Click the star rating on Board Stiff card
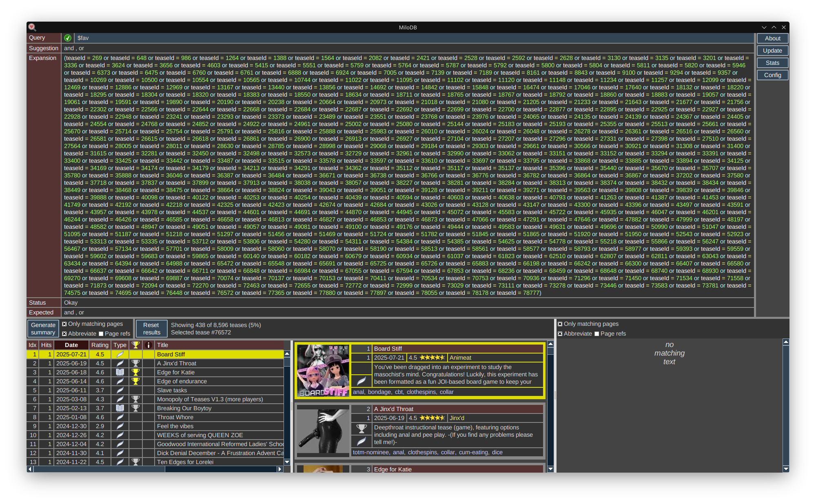This screenshot has height=504, width=816. pyautogui.click(x=432, y=358)
